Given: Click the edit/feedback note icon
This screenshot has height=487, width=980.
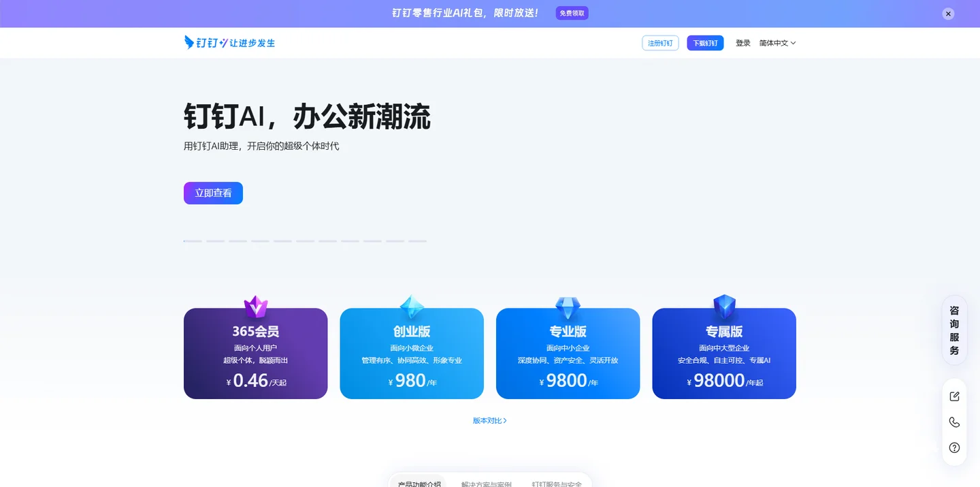Looking at the screenshot, I should point(955,396).
